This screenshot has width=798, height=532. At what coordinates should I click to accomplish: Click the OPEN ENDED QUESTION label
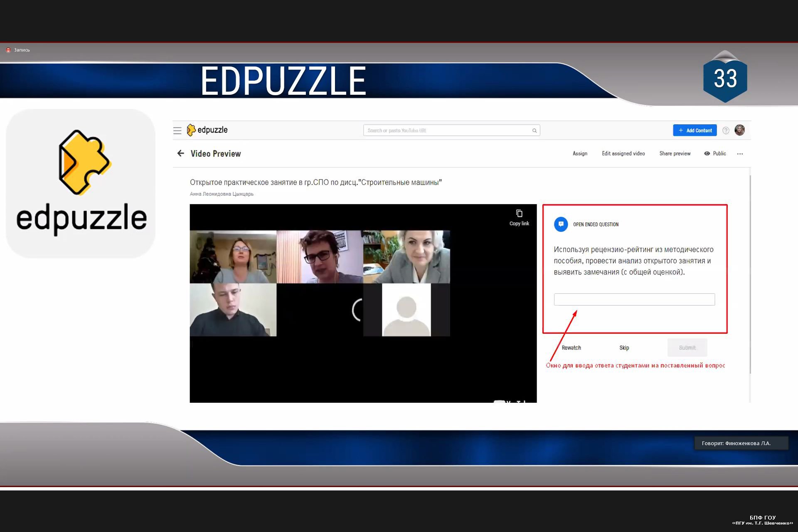pos(596,224)
